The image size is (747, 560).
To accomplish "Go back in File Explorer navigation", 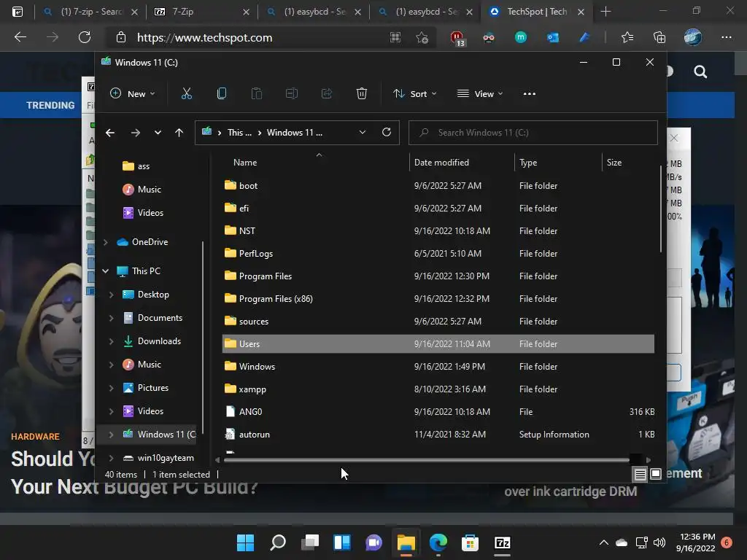I will [x=110, y=133].
